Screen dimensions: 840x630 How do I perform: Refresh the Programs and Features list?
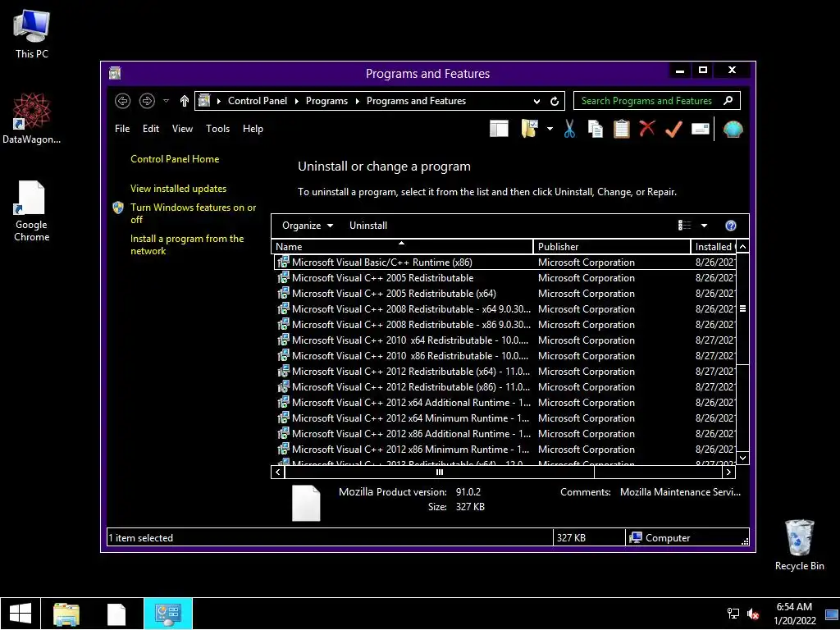coord(555,101)
